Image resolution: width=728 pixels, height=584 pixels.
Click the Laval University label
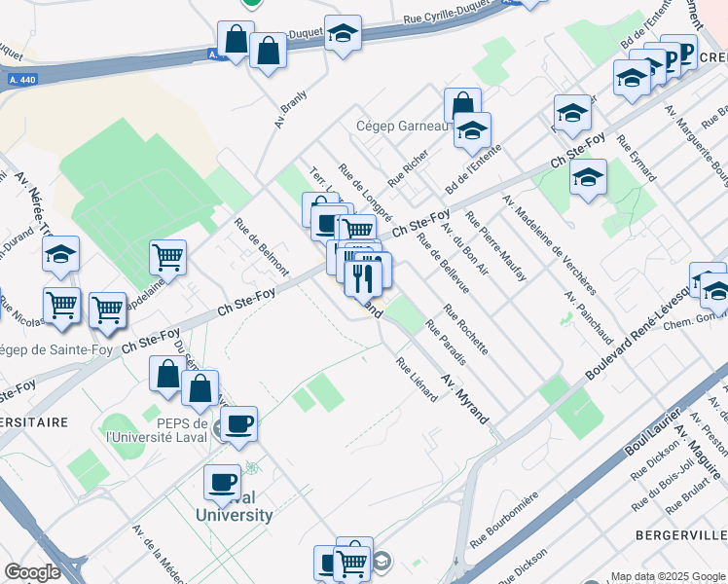click(235, 506)
